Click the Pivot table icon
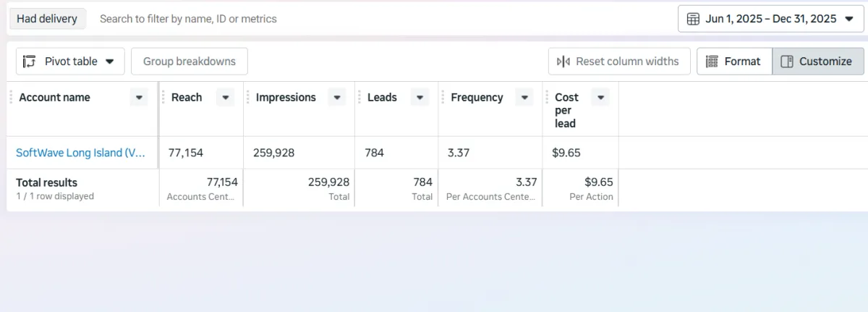The height and width of the screenshot is (312, 868). (30, 62)
